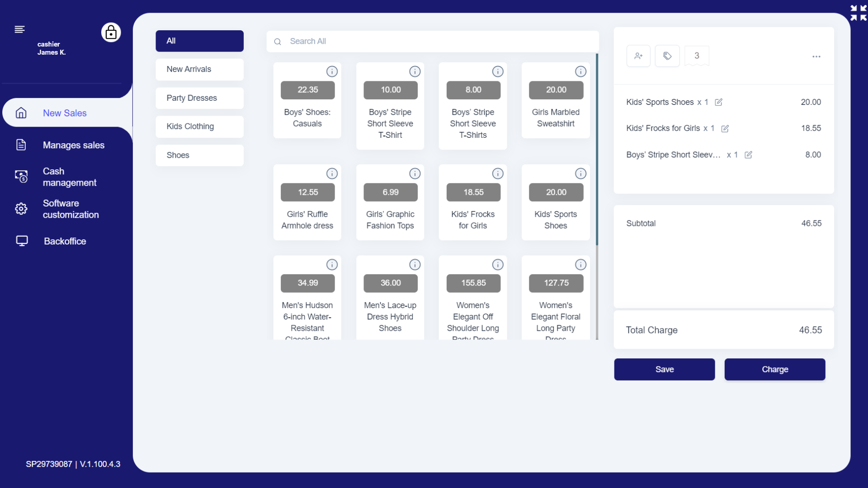Open Backoffice in the sidebar
868x488 pixels.
[65, 241]
